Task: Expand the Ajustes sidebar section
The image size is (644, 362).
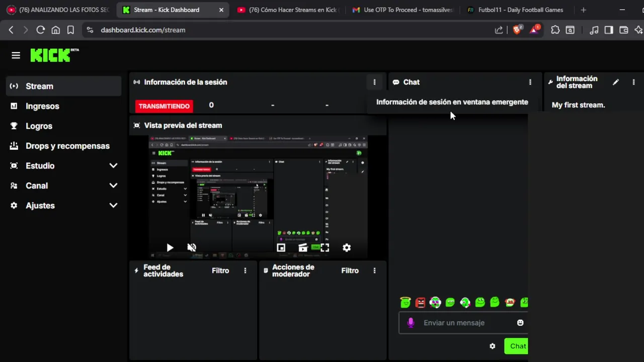Action: point(63,206)
